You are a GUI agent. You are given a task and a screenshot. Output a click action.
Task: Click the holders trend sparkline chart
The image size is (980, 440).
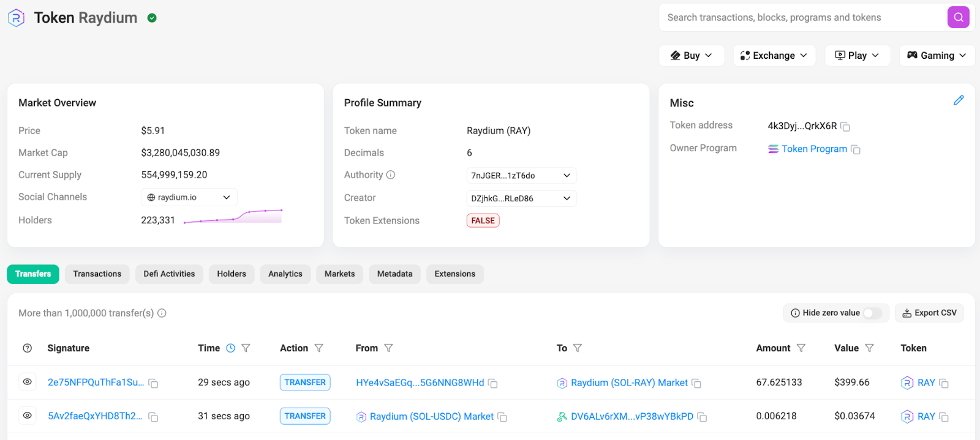233,217
